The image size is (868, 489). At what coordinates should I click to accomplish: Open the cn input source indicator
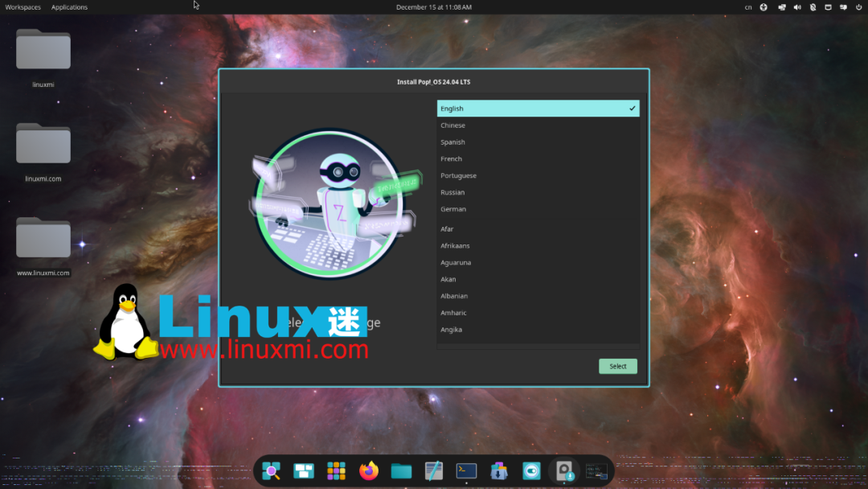coord(748,7)
